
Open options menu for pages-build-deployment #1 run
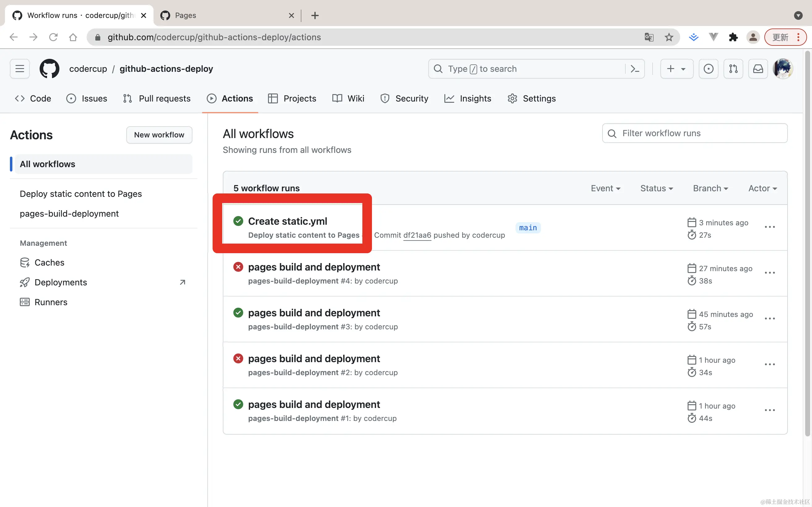[x=770, y=410]
